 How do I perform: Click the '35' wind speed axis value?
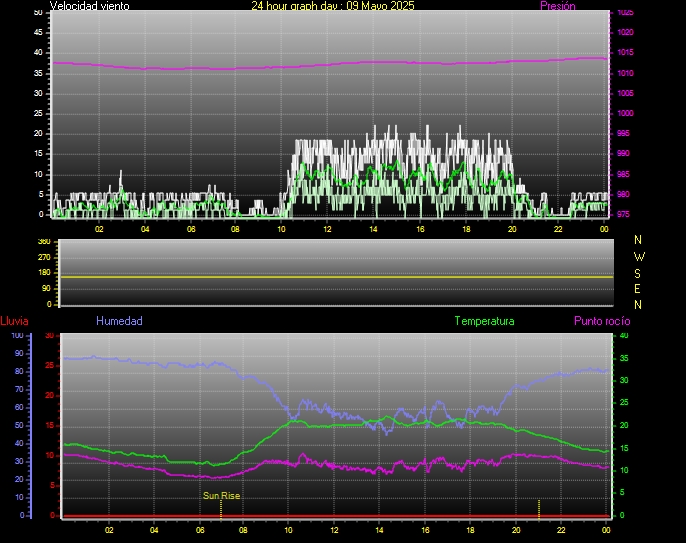coord(38,73)
